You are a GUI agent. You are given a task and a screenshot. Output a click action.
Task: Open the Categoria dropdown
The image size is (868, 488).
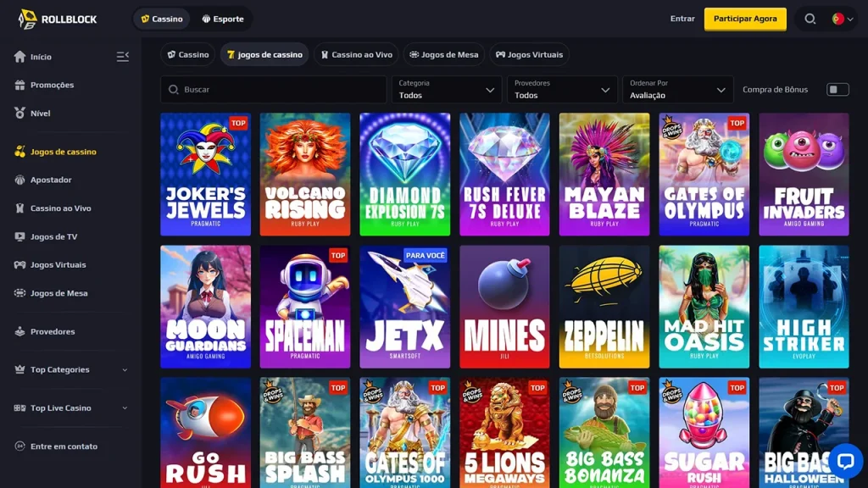(x=447, y=90)
